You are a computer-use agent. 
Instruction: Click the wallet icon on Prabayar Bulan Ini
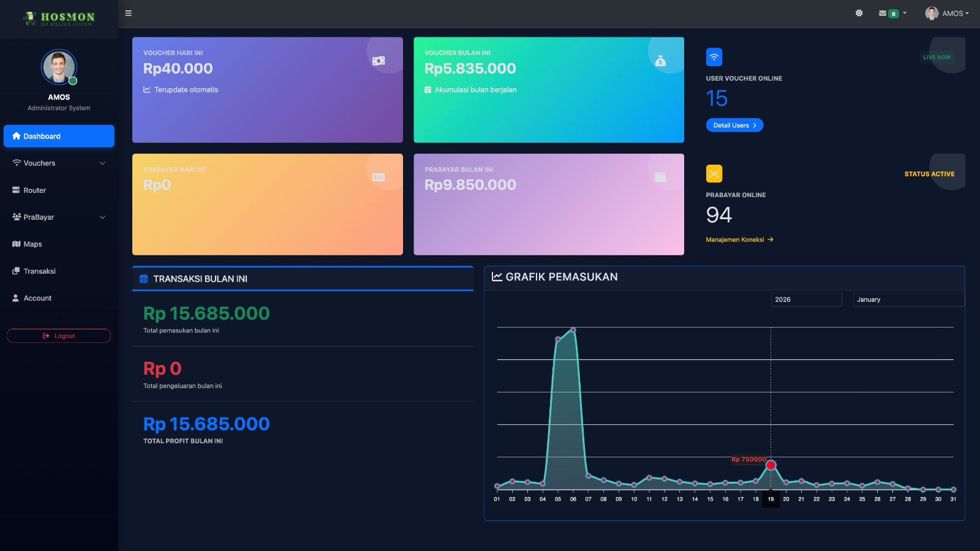coord(660,178)
